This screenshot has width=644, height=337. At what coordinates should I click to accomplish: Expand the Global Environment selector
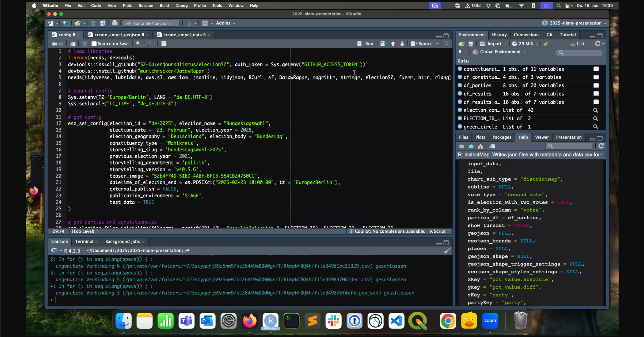pos(500,52)
